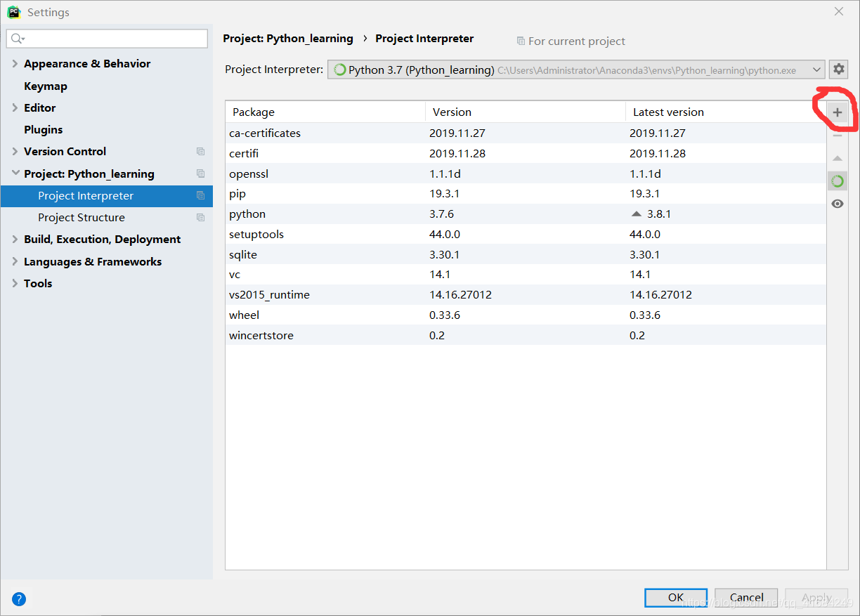Click the help question mark icon
The width and height of the screenshot is (860, 616).
click(x=19, y=599)
